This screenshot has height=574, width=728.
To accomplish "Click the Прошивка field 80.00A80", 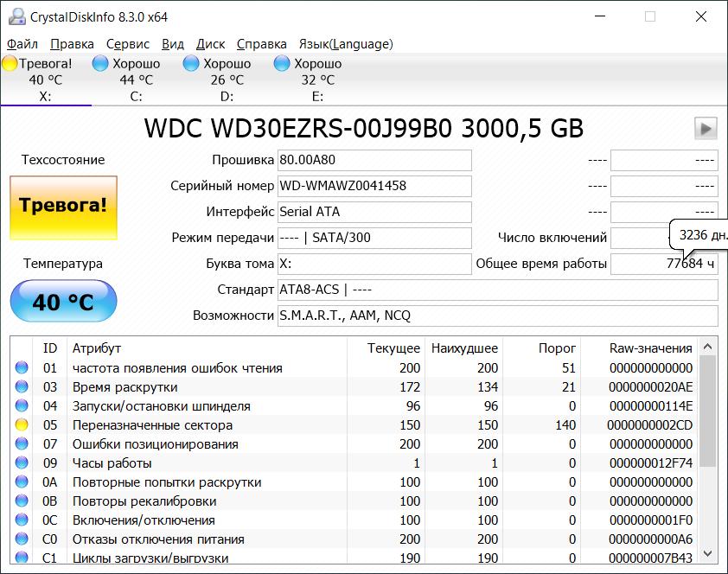I will point(374,160).
